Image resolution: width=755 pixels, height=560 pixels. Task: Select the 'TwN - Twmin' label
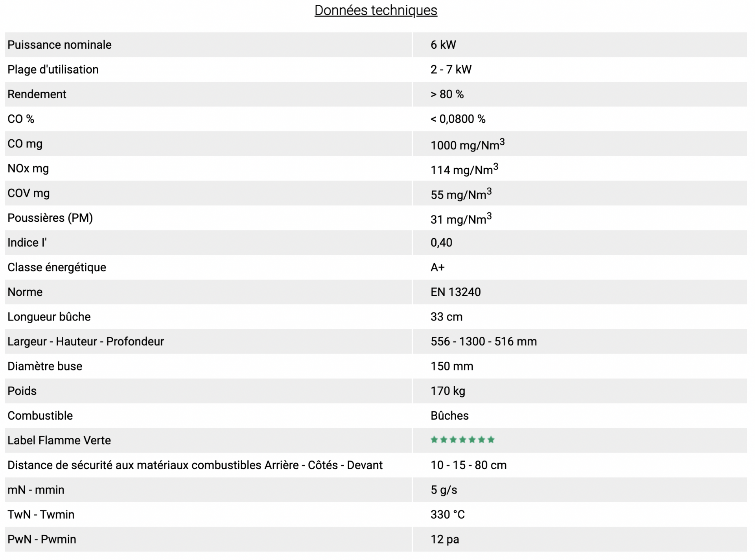point(41,515)
